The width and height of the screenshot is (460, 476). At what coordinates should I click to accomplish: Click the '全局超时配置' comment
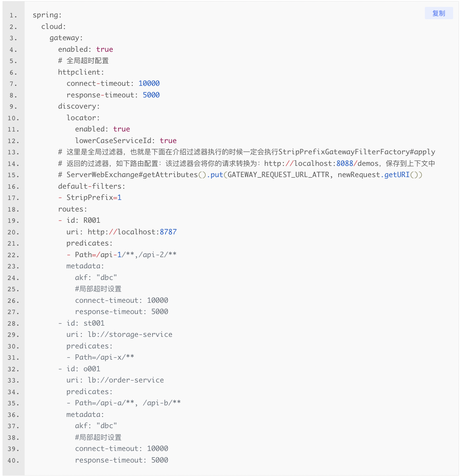[87, 61]
